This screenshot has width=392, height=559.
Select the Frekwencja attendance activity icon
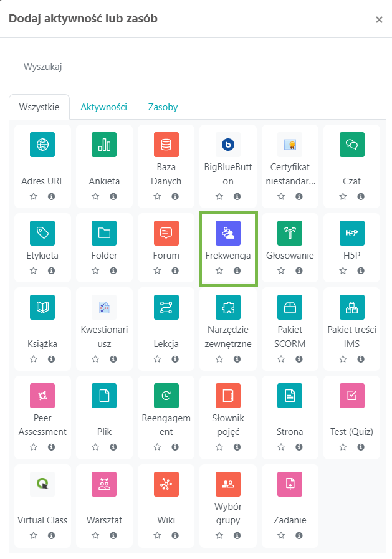pyautogui.click(x=228, y=233)
